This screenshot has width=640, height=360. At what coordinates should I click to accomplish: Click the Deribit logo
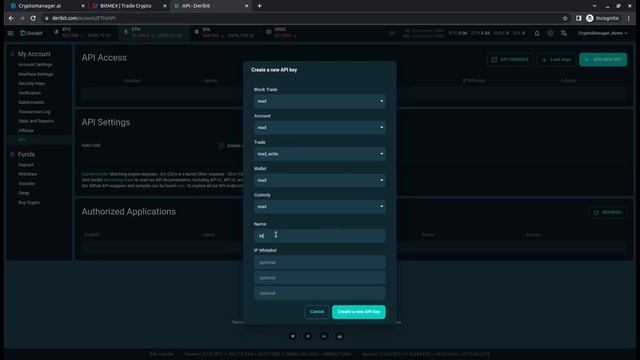click(31, 33)
